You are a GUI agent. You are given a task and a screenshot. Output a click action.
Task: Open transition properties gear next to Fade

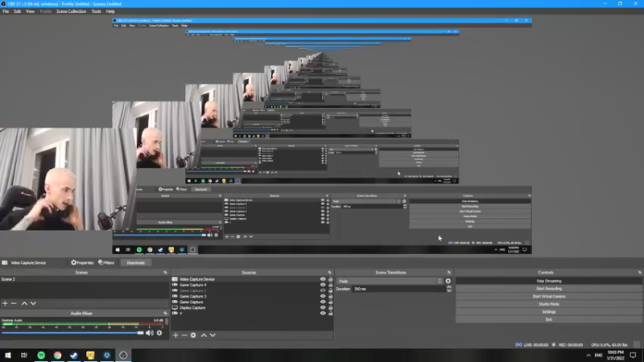(x=448, y=281)
